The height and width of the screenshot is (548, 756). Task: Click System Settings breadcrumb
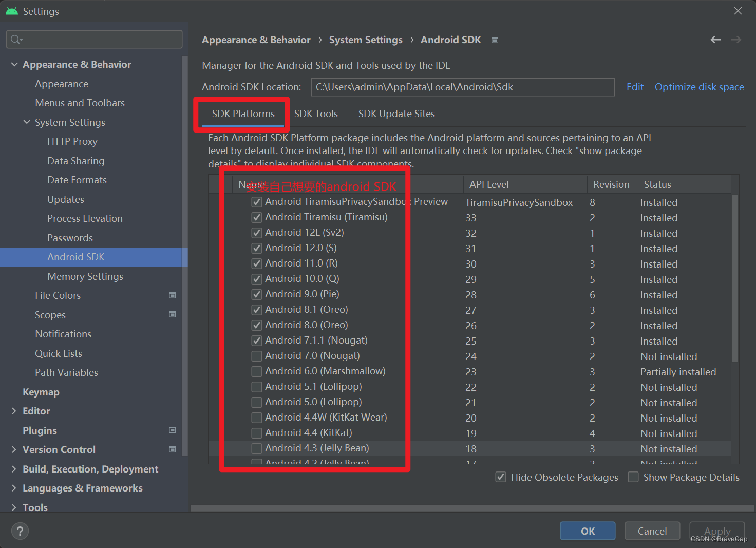click(x=366, y=40)
